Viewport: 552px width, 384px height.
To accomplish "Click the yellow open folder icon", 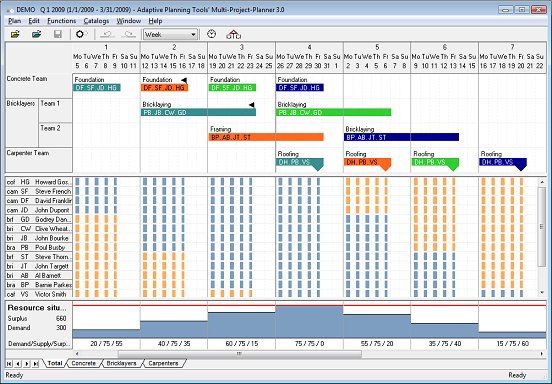I will pos(15,34).
